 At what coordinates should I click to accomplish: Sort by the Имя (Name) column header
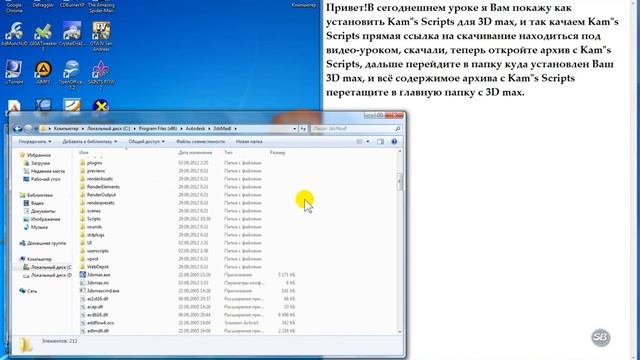click(84, 153)
